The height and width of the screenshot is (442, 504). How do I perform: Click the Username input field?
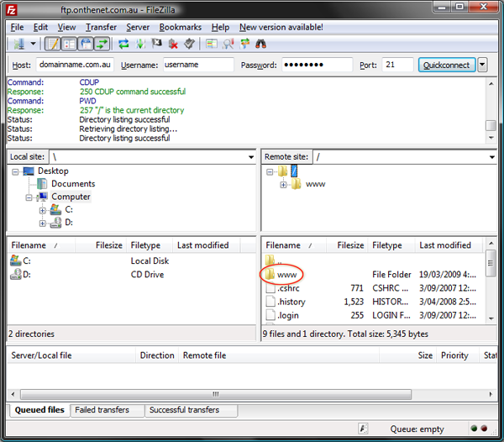pos(198,65)
